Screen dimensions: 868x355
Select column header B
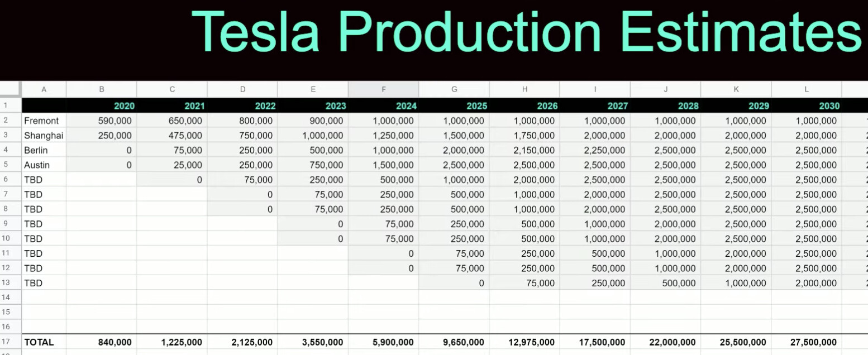pyautogui.click(x=101, y=89)
